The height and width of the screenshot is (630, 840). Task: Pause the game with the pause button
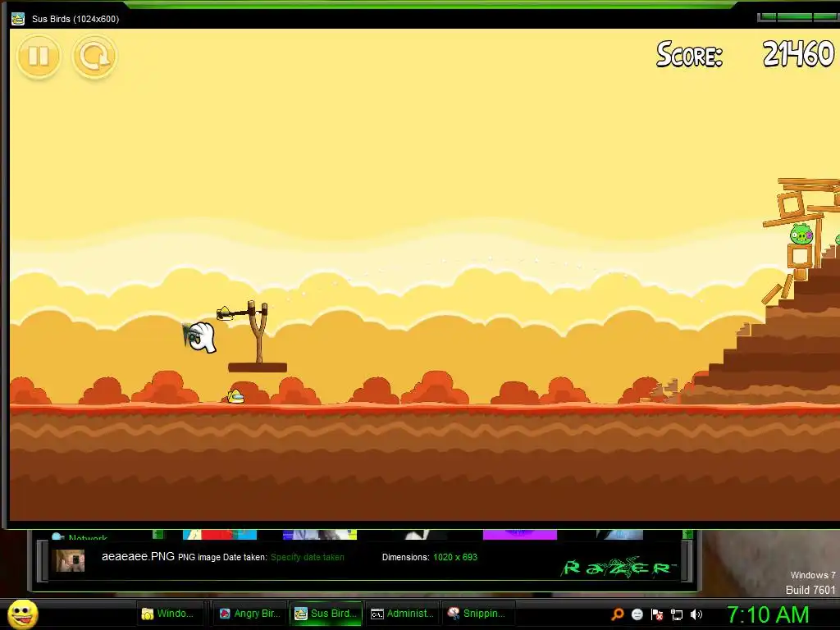(x=39, y=56)
